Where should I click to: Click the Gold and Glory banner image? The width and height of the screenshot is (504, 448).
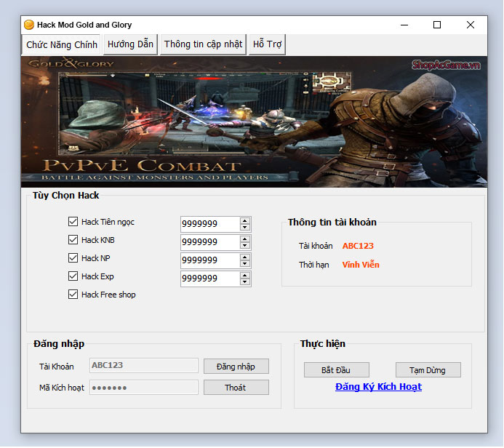(x=254, y=121)
